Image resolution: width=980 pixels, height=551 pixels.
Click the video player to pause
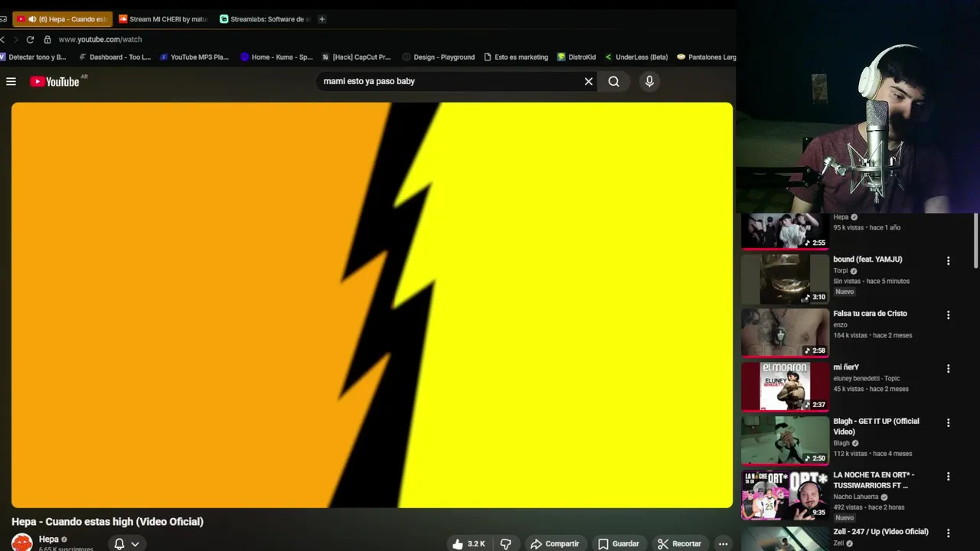coord(372,305)
